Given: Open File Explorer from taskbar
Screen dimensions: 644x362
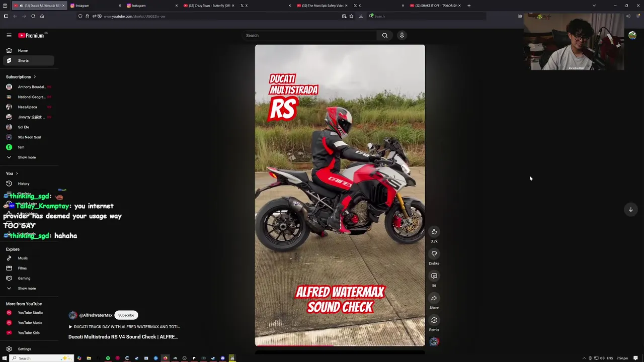Looking at the screenshot, I should [x=89, y=358].
